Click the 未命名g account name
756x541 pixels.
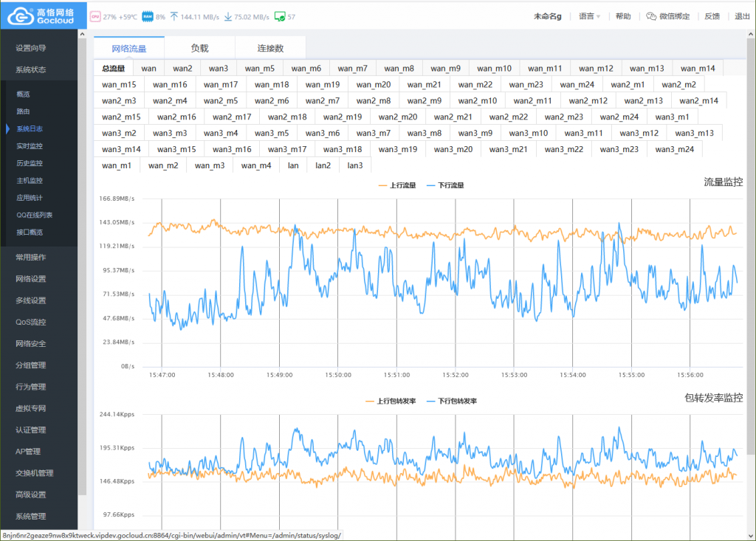(x=547, y=16)
